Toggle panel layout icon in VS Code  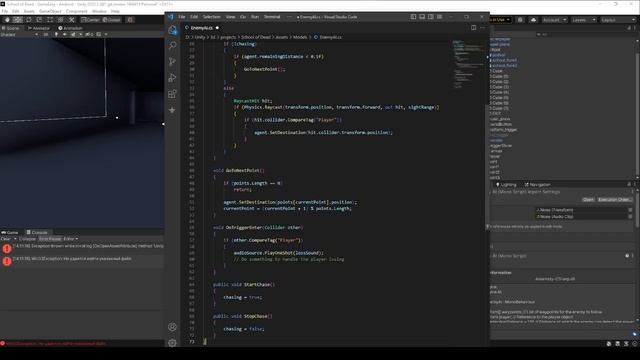422,17
